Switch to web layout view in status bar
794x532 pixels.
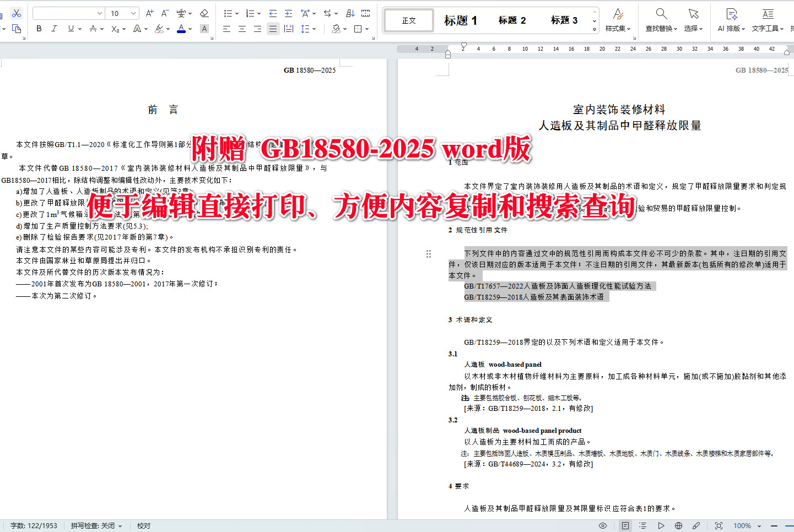tap(678, 525)
